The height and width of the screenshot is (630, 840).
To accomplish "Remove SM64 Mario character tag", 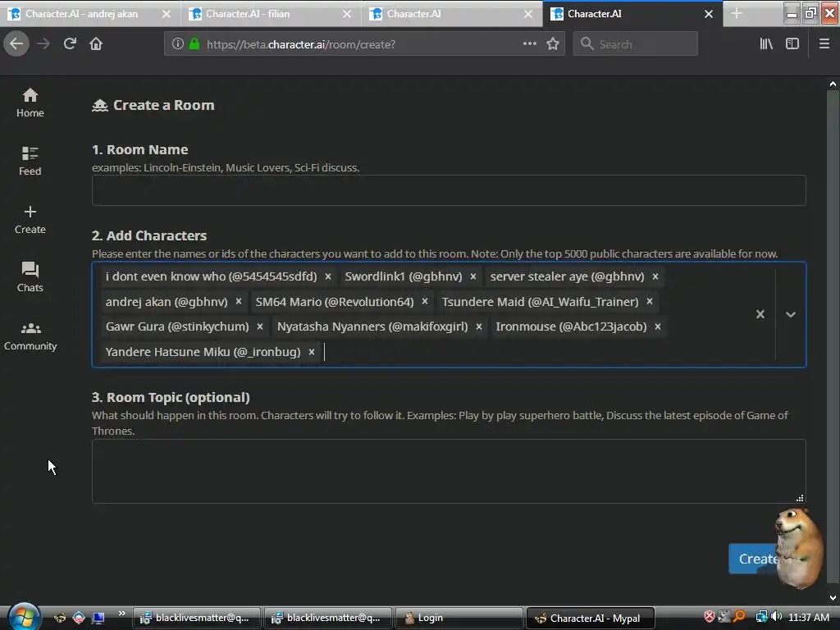I will (425, 302).
